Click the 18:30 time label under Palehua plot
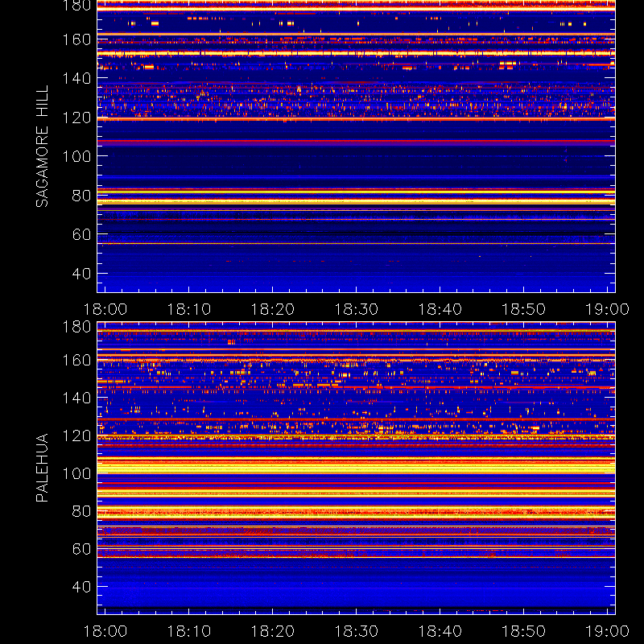Image resolution: width=644 pixels, height=644 pixels. [356, 631]
